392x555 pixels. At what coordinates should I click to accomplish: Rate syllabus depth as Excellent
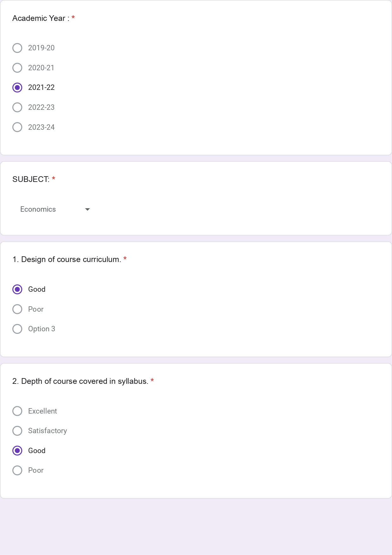click(17, 411)
